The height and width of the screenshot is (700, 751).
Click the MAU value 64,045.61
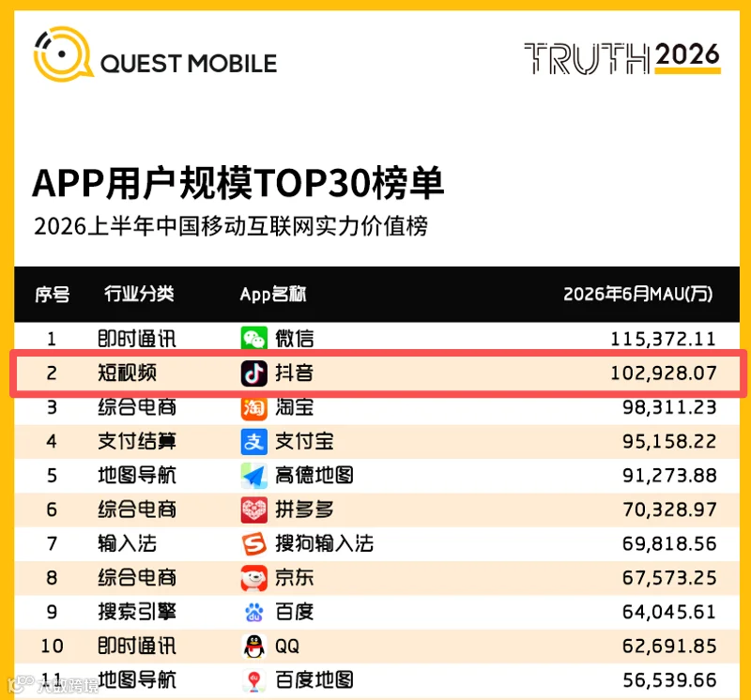[669, 613]
